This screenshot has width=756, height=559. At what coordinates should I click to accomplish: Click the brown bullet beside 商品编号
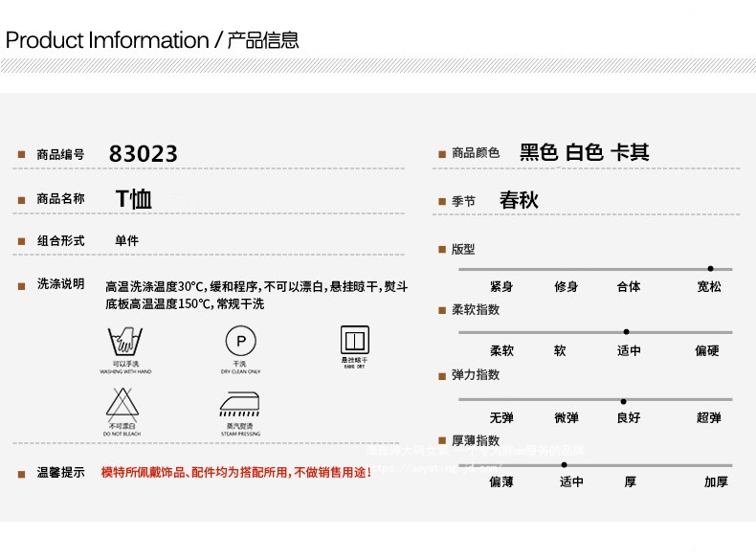click(x=21, y=155)
